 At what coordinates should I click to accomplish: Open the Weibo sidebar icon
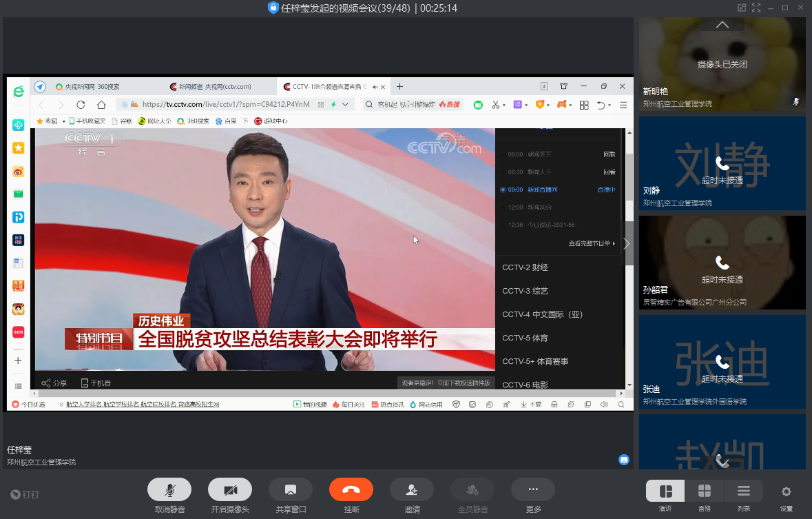click(18, 171)
